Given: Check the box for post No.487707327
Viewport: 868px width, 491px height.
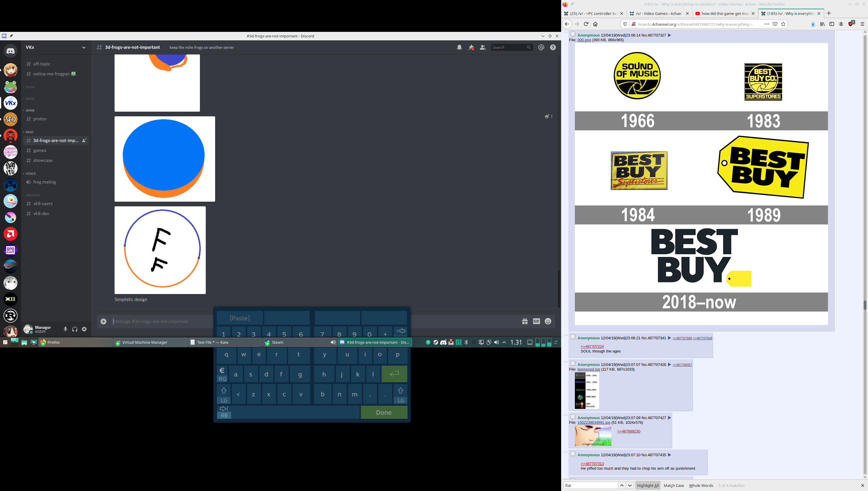Looking at the screenshot, I should [x=573, y=34].
